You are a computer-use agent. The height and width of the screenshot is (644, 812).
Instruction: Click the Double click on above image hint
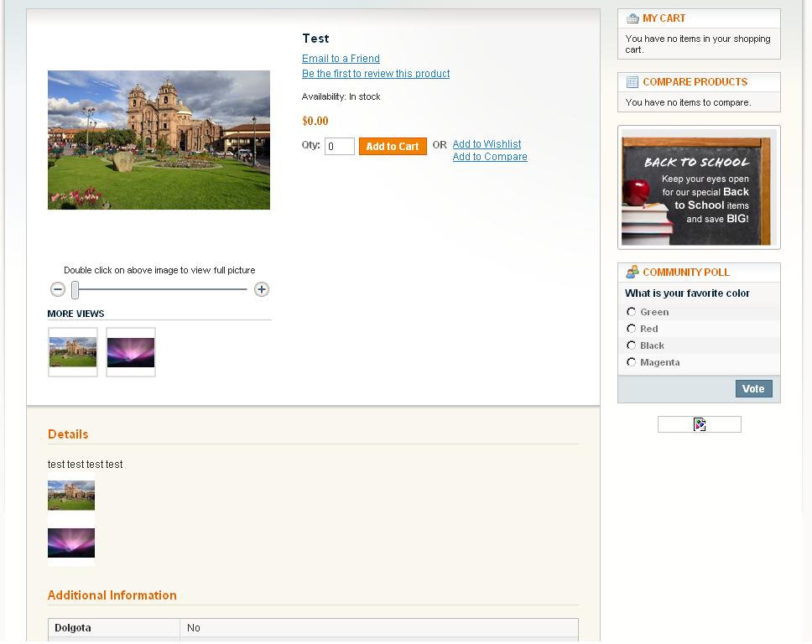click(x=159, y=270)
